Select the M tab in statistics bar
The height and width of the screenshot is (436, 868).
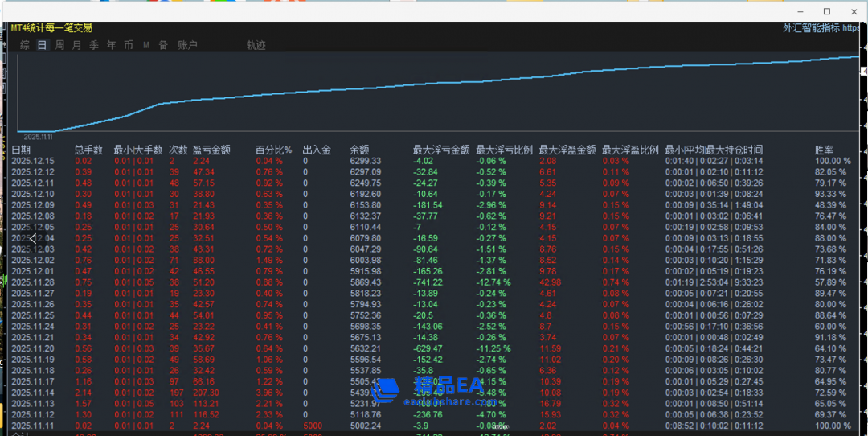(146, 45)
